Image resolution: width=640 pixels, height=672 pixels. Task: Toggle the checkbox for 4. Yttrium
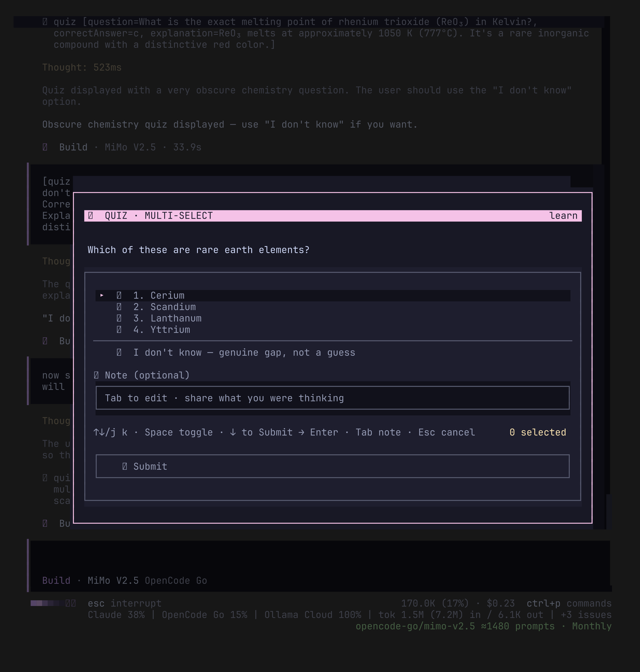coord(119,330)
